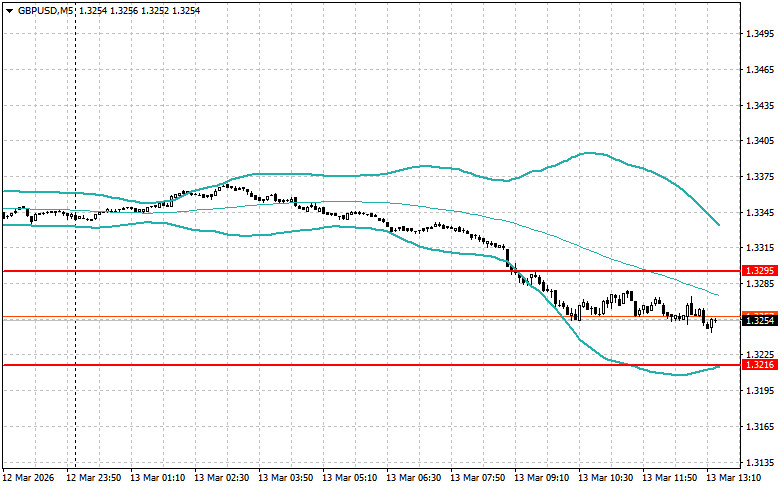Viewport: 781px width, 489px height.
Task: Click the 13 Mar 06:30 time label
Action: 413,478
